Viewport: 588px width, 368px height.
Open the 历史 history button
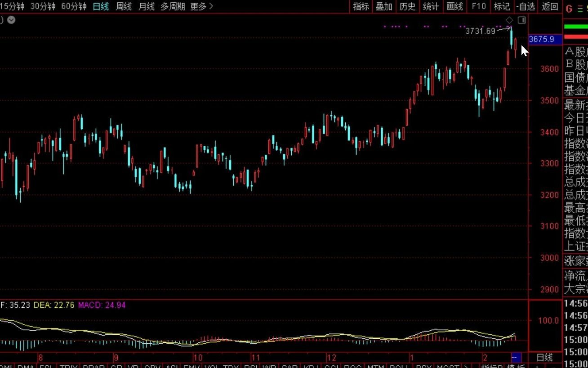(408, 6)
